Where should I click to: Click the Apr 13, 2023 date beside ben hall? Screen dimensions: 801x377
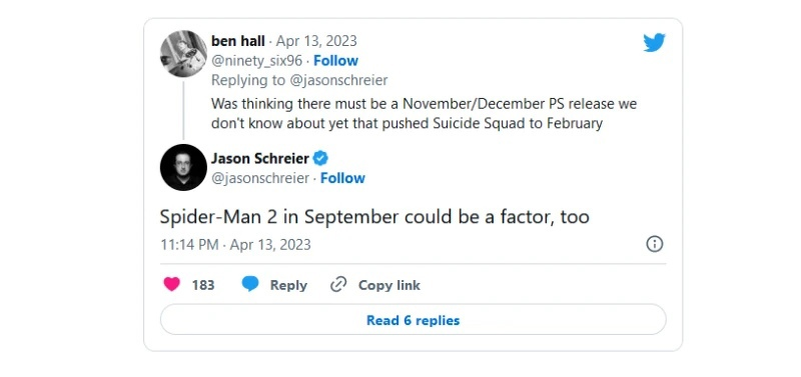click(316, 41)
